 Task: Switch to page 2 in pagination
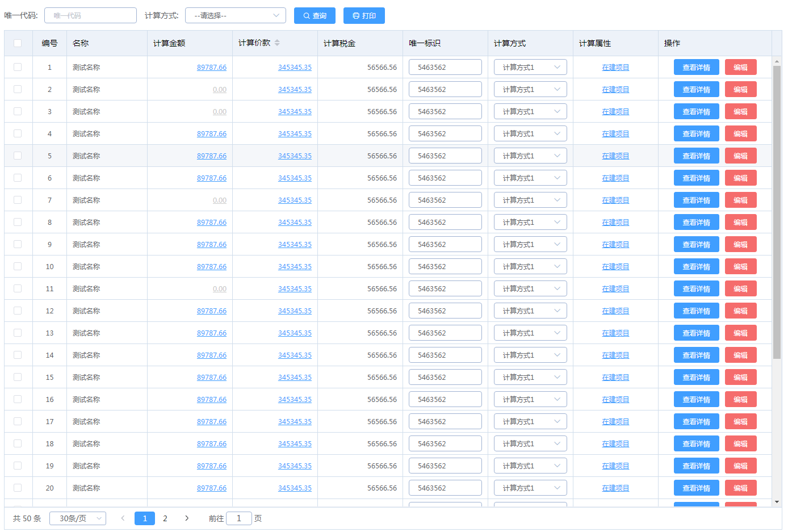165,518
